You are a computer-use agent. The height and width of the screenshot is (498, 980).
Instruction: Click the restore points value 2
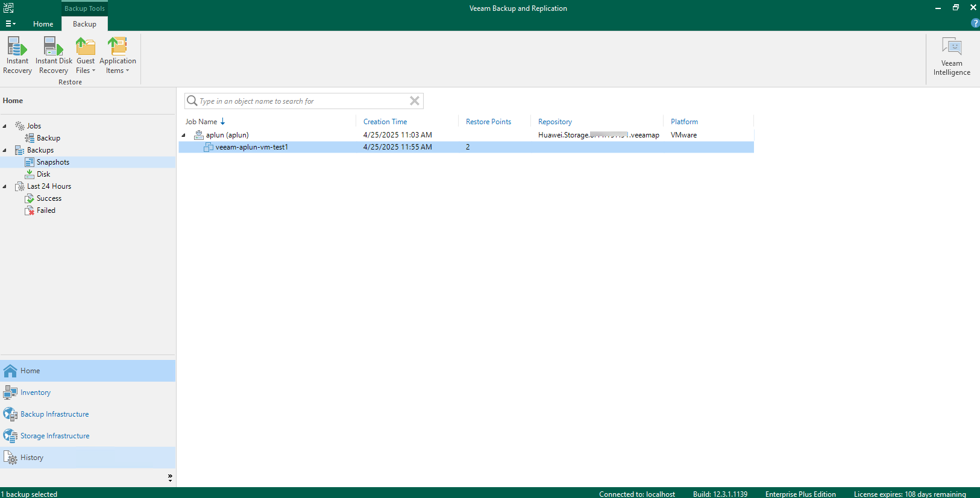[468, 147]
